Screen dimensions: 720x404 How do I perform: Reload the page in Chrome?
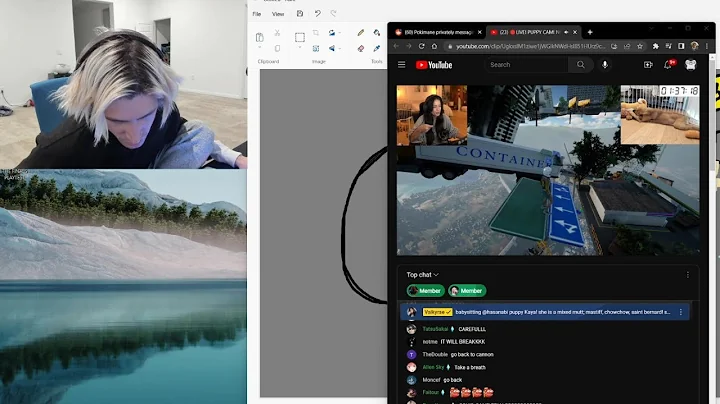click(422, 46)
